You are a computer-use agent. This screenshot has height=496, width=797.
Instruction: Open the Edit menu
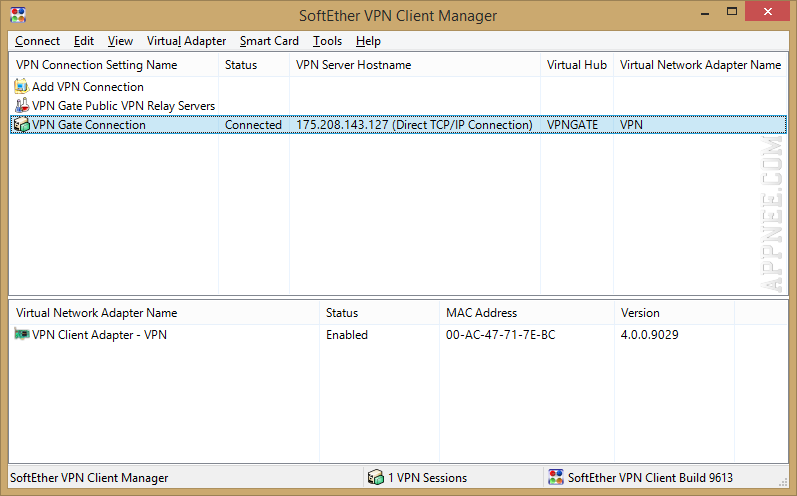click(84, 41)
